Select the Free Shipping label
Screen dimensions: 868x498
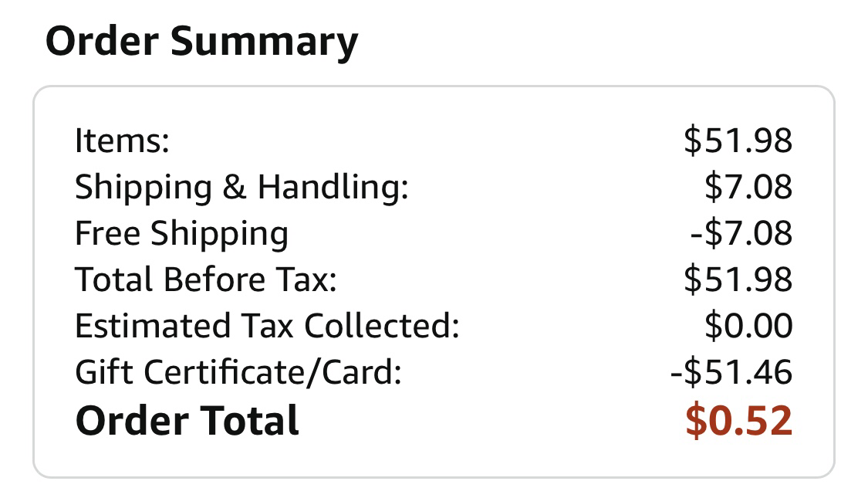[181, 234]
